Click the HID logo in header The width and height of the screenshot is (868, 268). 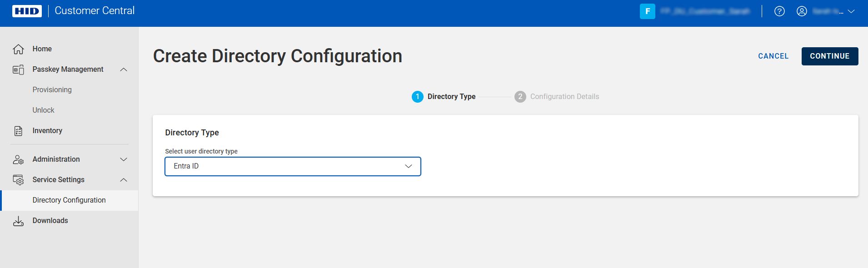tap(27, 11)
